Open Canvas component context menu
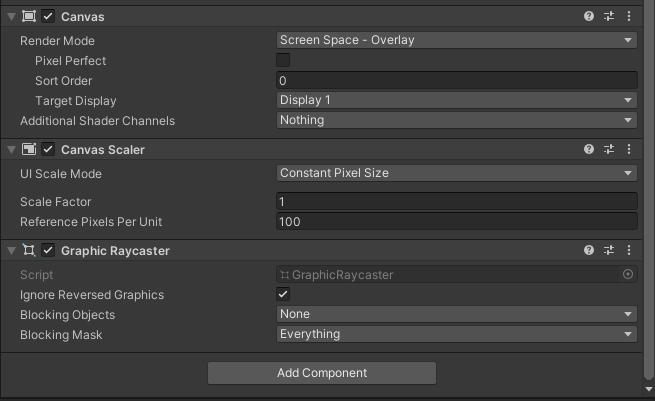Image resolution: width=655 pixels, height=401 pixels. 628,17
